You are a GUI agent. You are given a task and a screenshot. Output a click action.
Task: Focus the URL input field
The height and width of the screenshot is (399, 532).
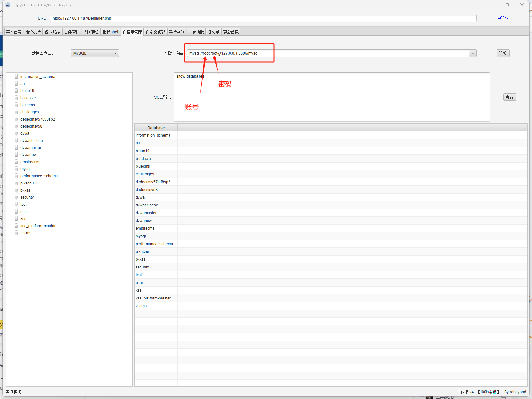coord(263,18)
